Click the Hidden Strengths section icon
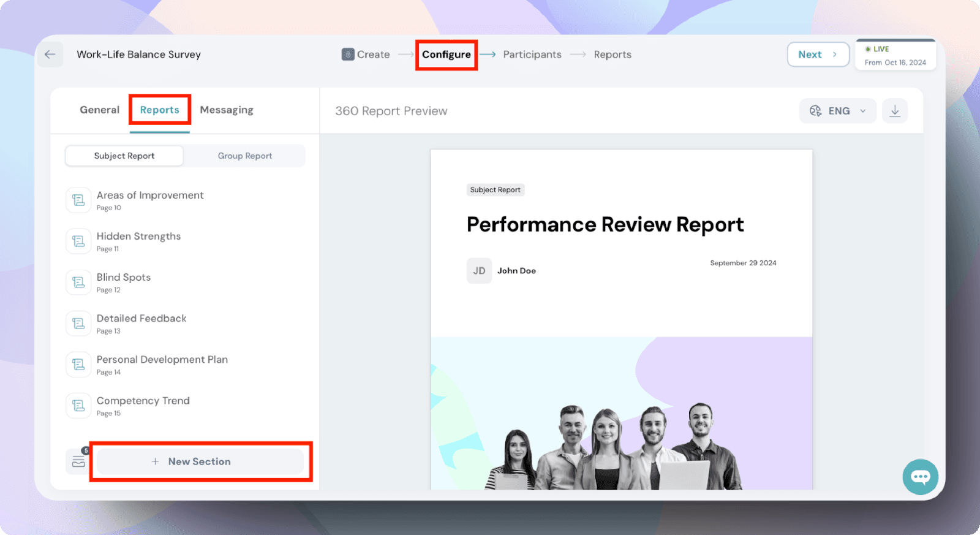The width and height of the screenshot is (980, 535). (78, 241)
